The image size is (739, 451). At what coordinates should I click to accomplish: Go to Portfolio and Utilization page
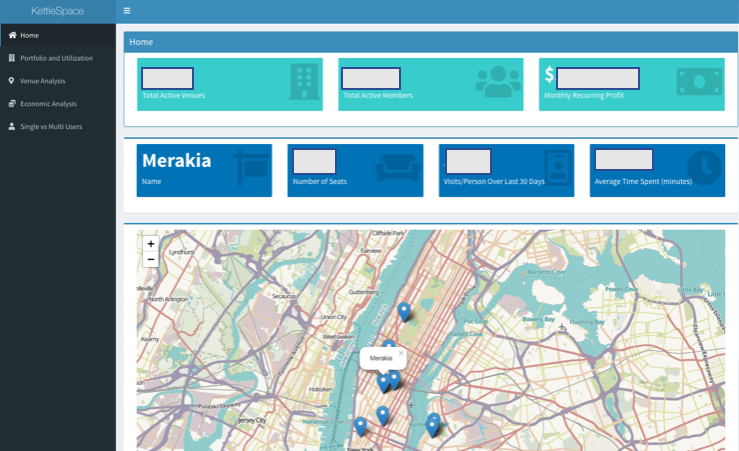56,58
